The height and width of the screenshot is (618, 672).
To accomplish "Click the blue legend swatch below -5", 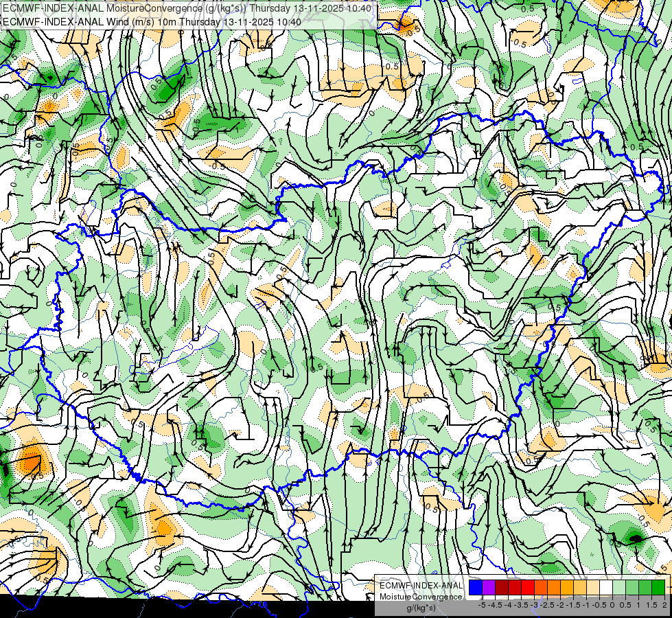I will pos(476,588).
